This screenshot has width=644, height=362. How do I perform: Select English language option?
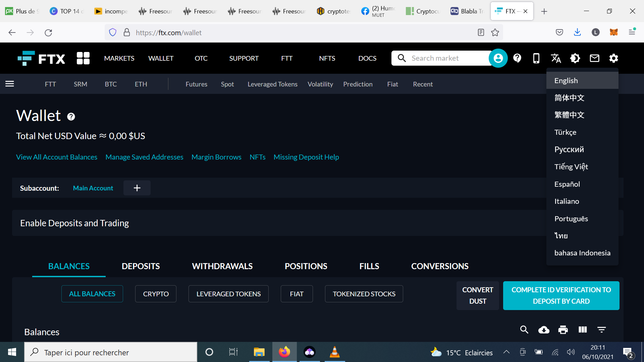(x=582, y=80)
